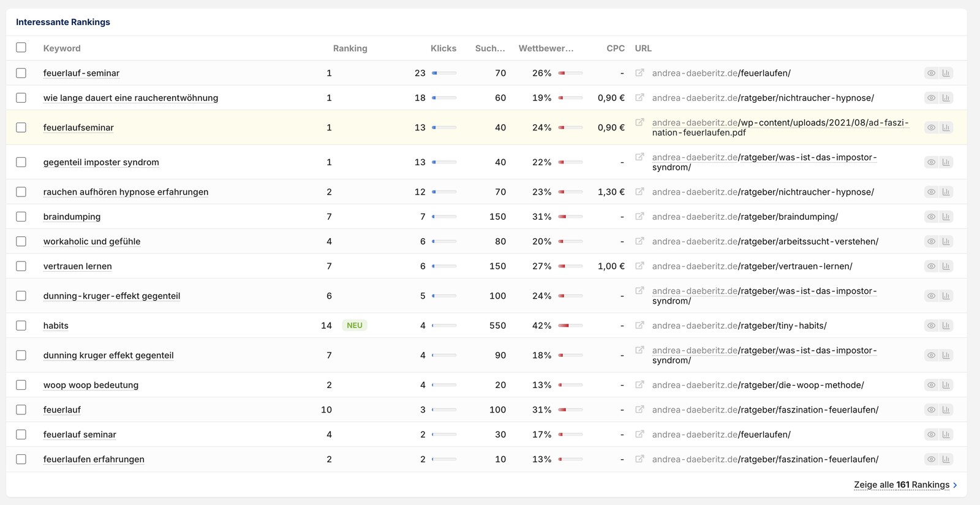Open chart icon for raucherentwöhnung keyword row
Image resolution: width=980 pixels, height=505 pixels.
[x=946, y=98]
